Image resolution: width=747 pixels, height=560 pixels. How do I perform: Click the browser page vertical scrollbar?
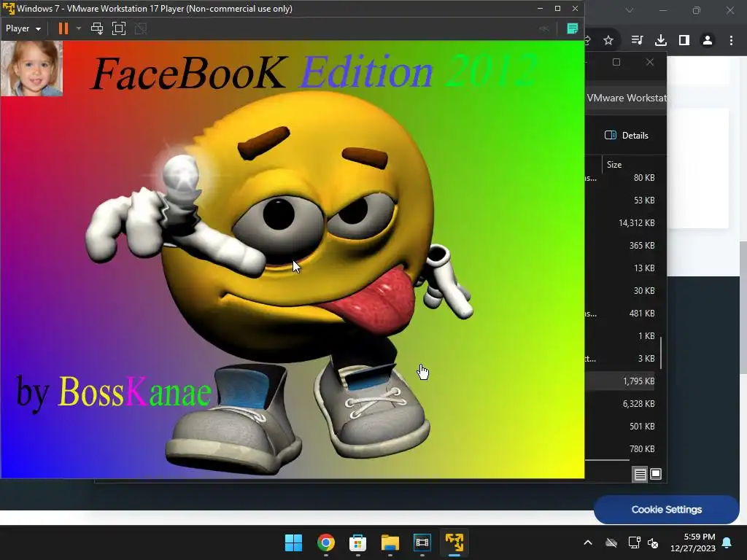743,307
